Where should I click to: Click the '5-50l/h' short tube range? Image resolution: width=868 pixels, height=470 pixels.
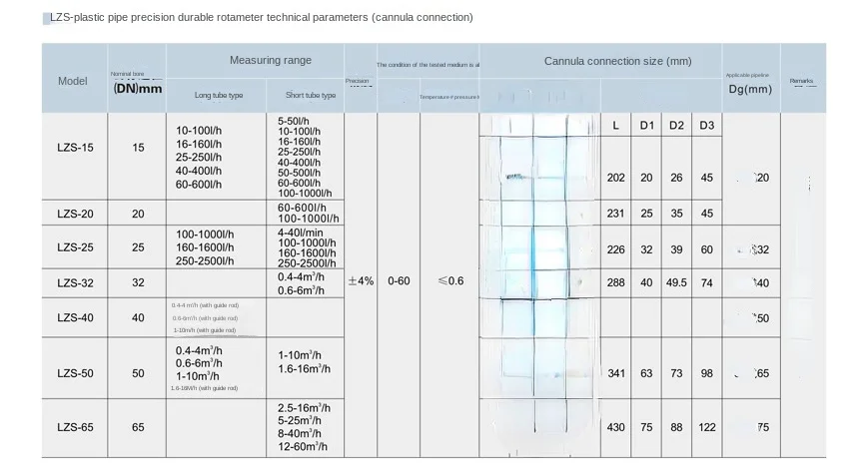pyautogui.click(x=294, y=121)
